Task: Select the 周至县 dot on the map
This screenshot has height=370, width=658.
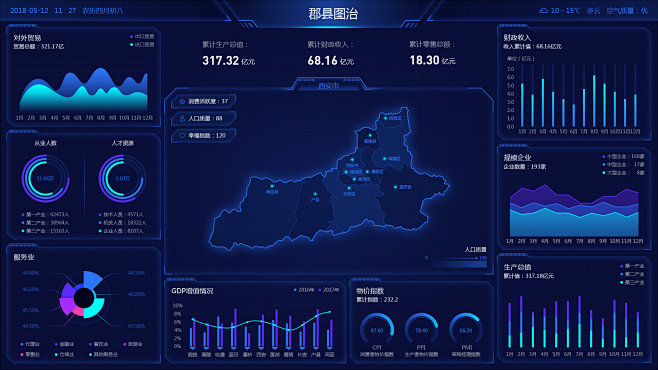Action: 272,186
